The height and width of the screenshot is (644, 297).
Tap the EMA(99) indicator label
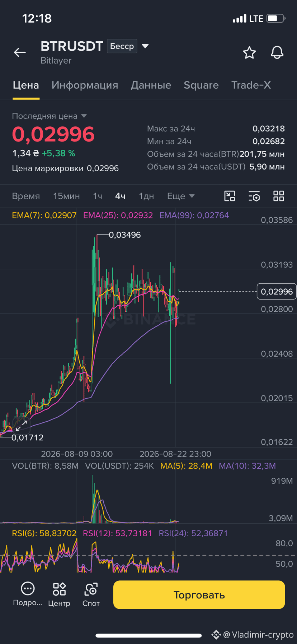coord(194,216)
